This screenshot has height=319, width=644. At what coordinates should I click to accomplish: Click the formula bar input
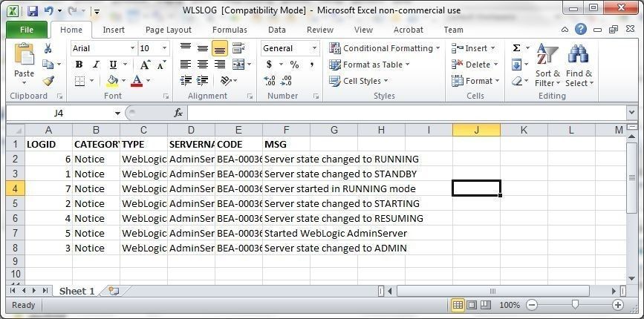tap(406, 113)
